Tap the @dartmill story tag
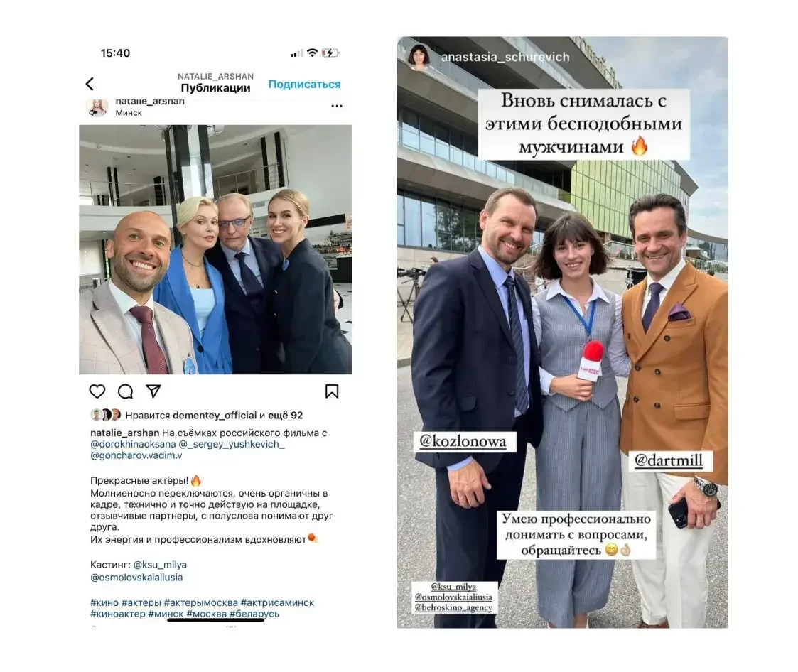Image resolution: width=798 pixels, height=672 pixels. pos(668,460)
